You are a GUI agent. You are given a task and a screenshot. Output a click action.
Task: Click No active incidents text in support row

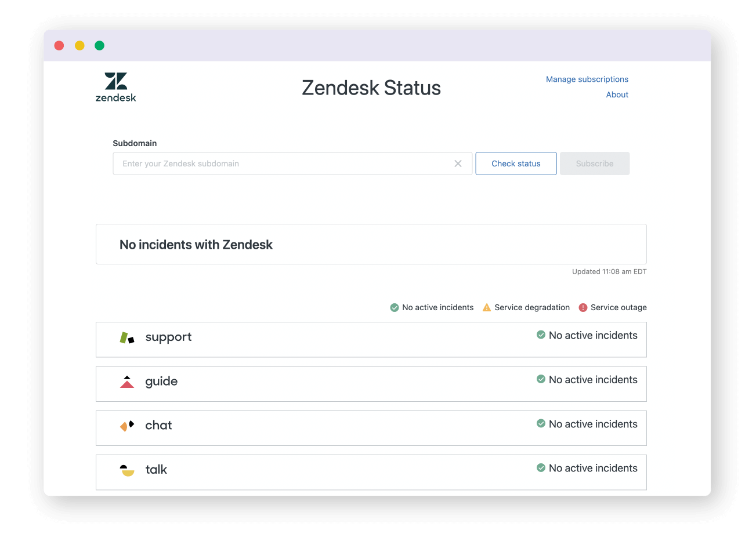pyautogui.click(x=593, y=335)
